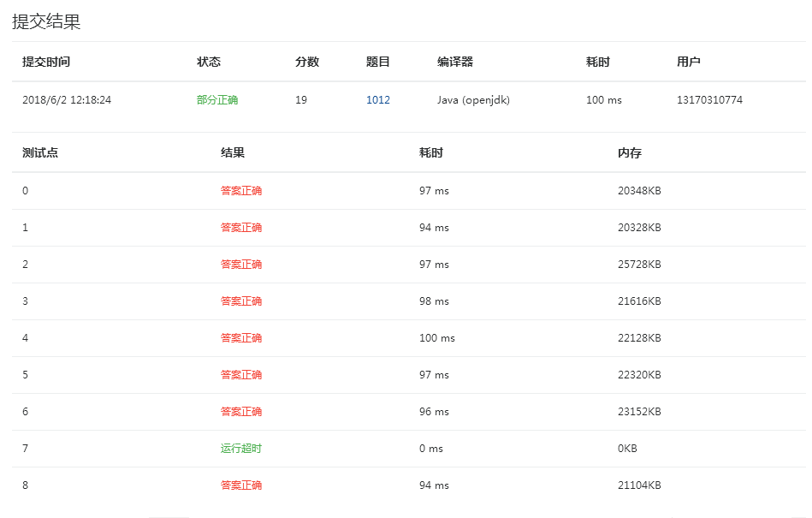Screen dimensions: 812x518
Task: Click memory value 22128KB
Action: [x=639, y=337]
